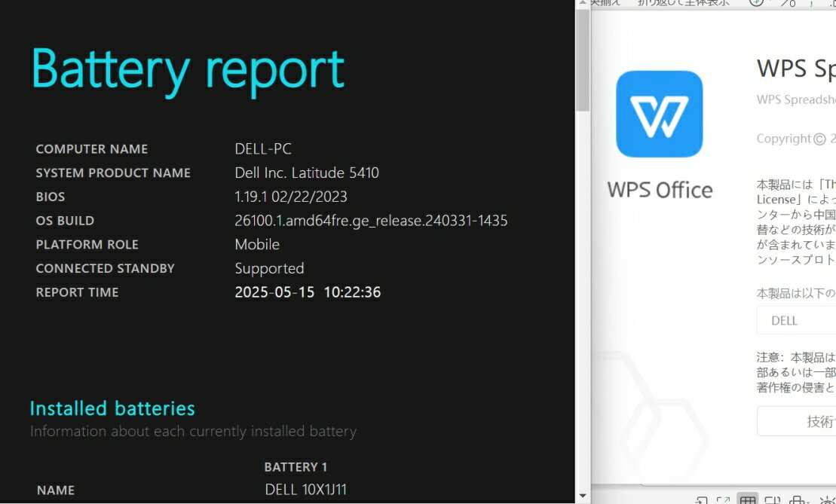The width and height of the screenshot is (836, 504).
Task: Open the page break preview dropdown icon
Action: click(x=798, y=500)
